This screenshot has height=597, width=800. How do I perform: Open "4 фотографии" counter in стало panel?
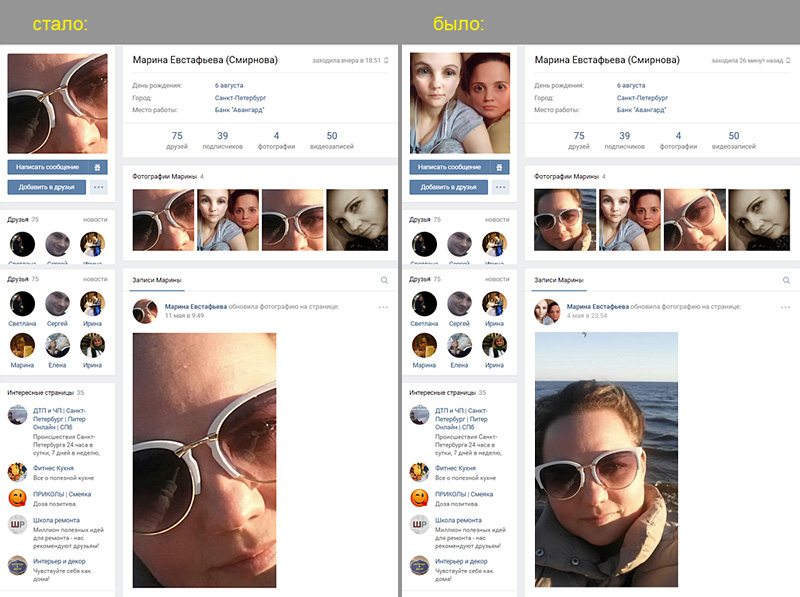point(276,140)
